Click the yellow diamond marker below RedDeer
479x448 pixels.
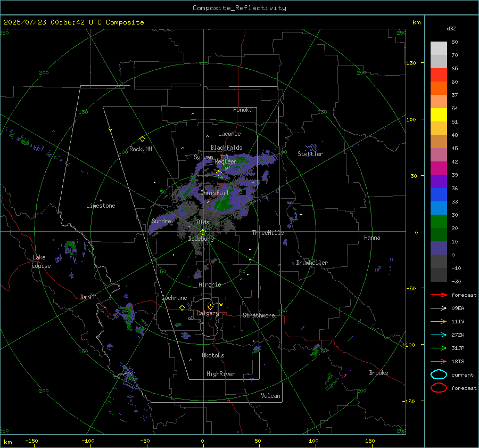click(x=219, y=173)
